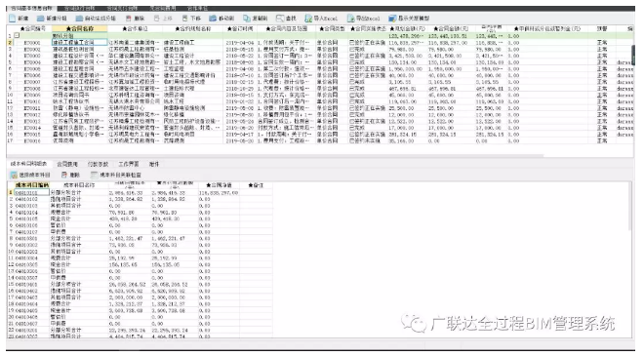Click the 成本科目关联检查 icon
This screenshot has height=356, width=644.
coord(94,175)
